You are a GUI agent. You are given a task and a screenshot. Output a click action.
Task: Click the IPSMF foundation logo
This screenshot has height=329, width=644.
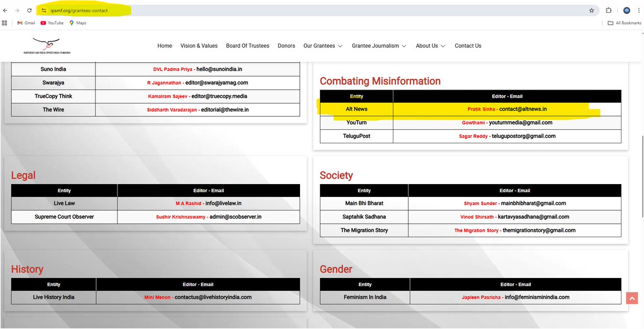(47, 46)
